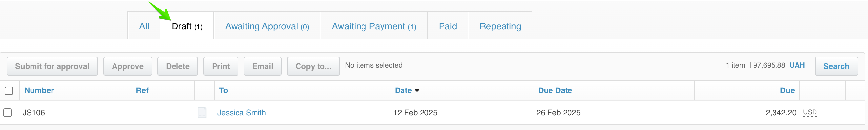This screenshot has height=130, width=868.
Task: Click the Print button
Action: [221, 66]
